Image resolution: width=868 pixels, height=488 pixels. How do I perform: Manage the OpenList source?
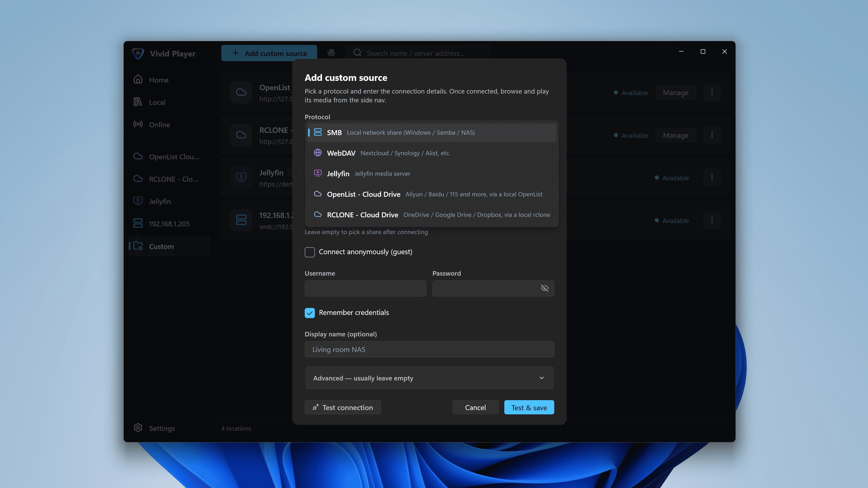[676, 93]
